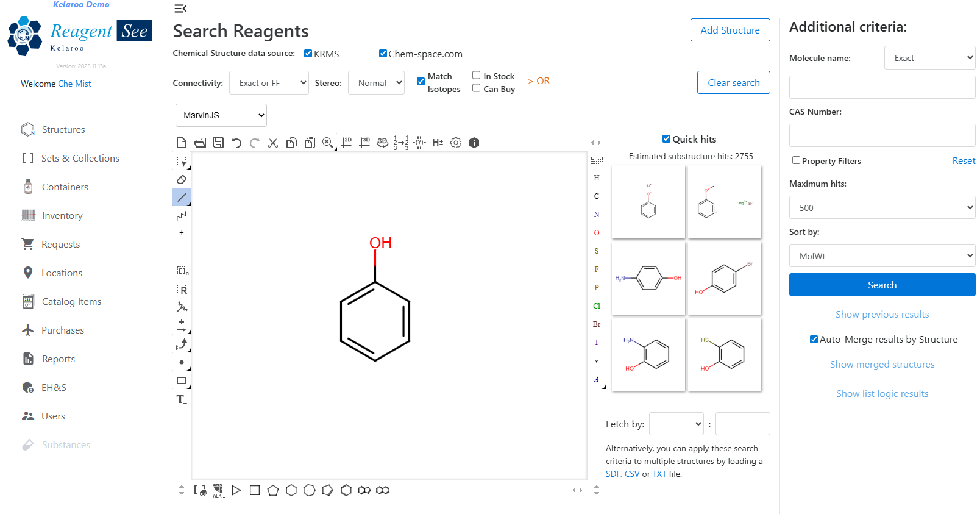980x514 pixels.
Task: Open the Connectivity dropdown
Action: (269, 83)
